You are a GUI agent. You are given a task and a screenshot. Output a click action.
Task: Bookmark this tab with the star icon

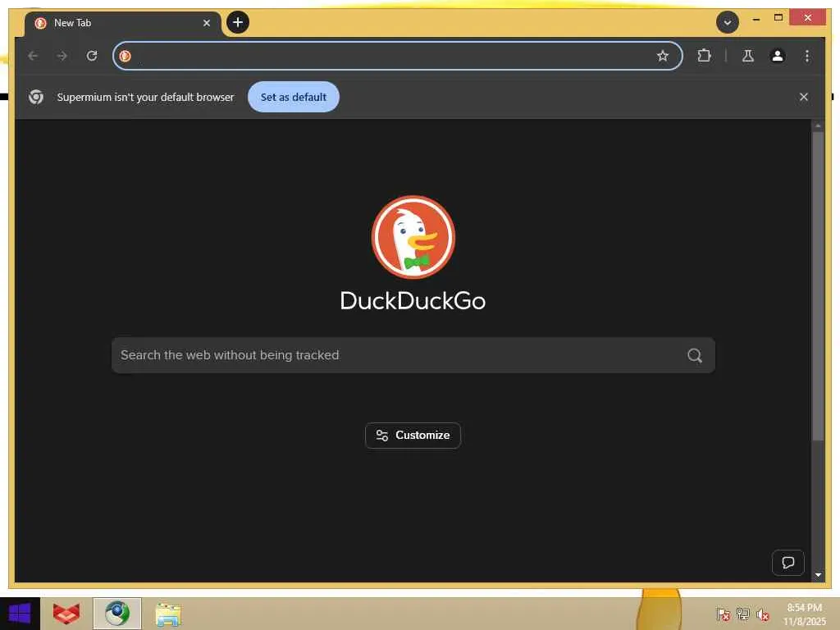pos(663,56)
